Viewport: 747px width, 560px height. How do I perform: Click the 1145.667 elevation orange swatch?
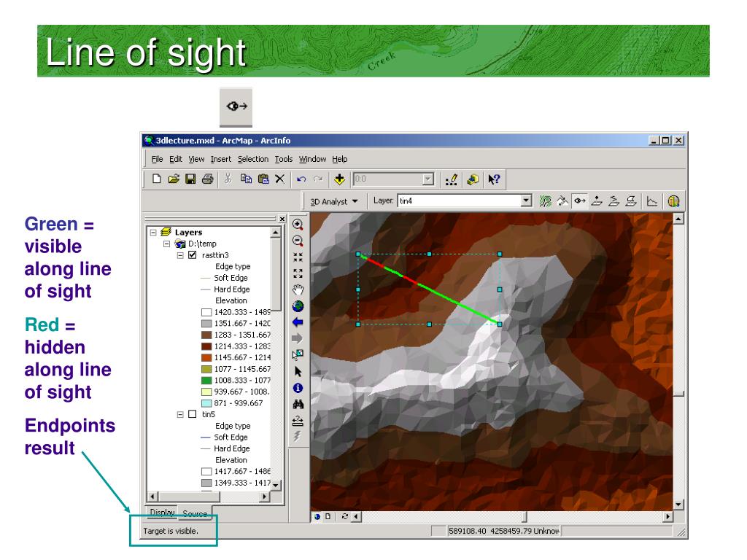206,357
